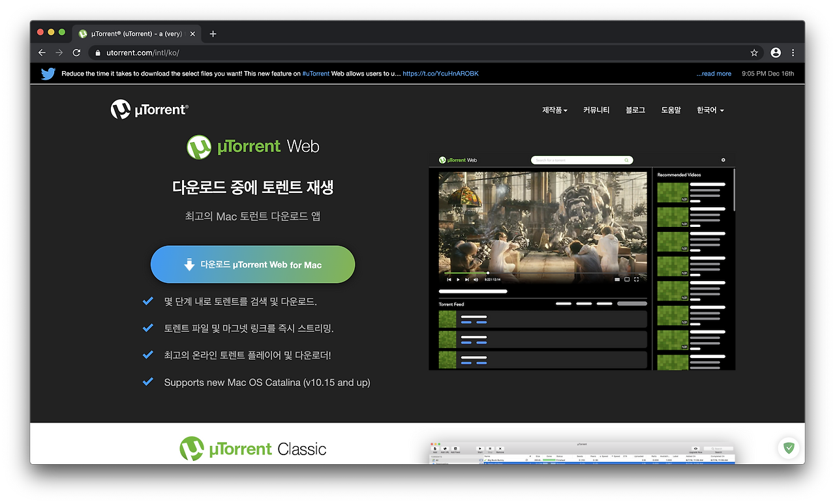
Task: Open the 블로그 nav link
Action: [x=635, y=110]
